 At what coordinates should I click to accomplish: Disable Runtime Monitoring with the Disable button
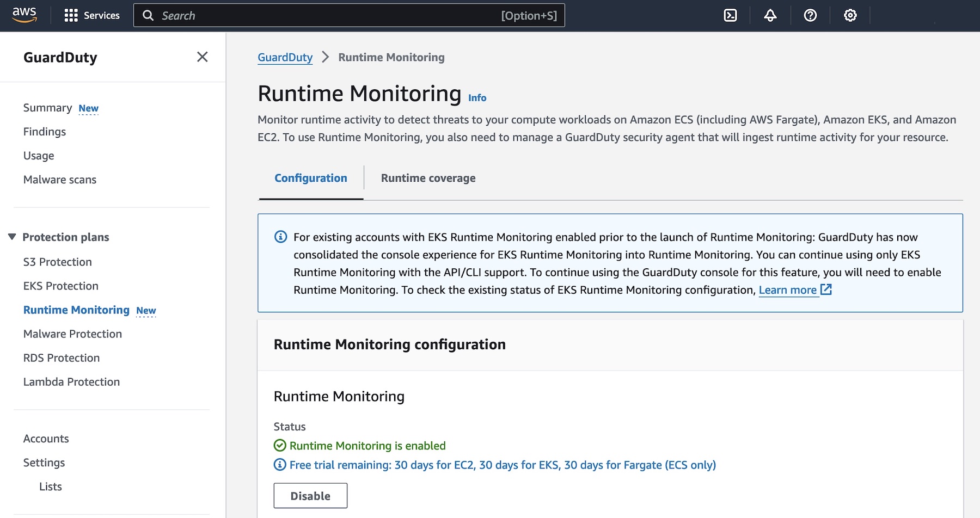310,496
